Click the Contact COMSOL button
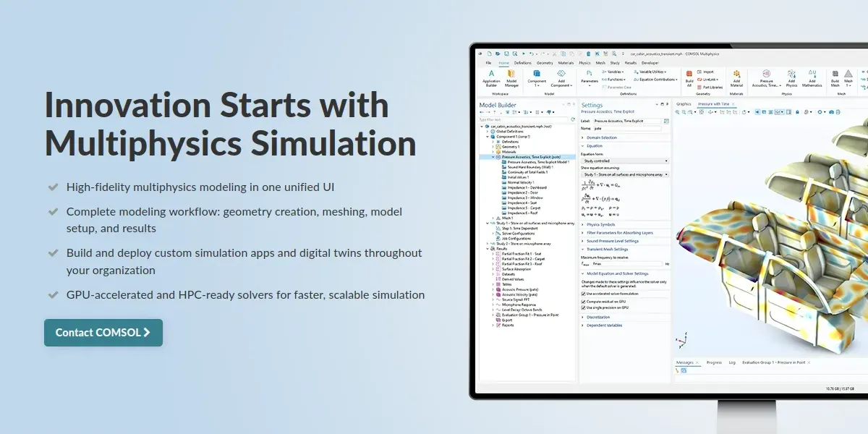Screen dimensions: 868x434 103,333
